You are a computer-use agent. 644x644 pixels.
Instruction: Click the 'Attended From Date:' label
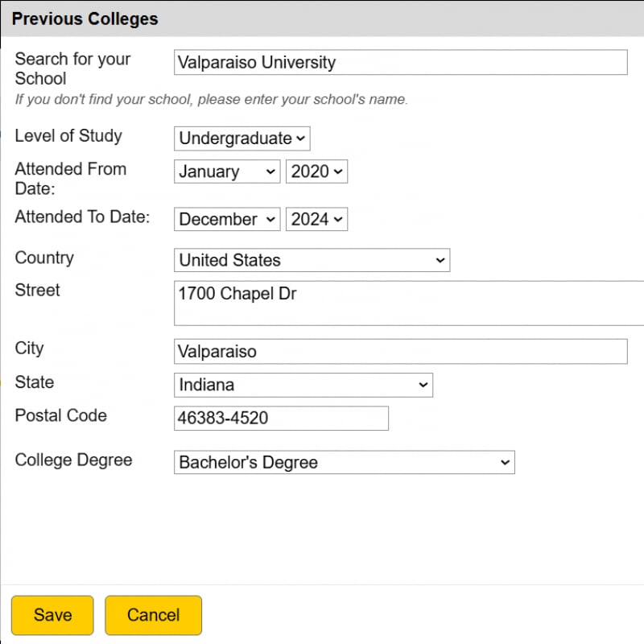point(71,179)
